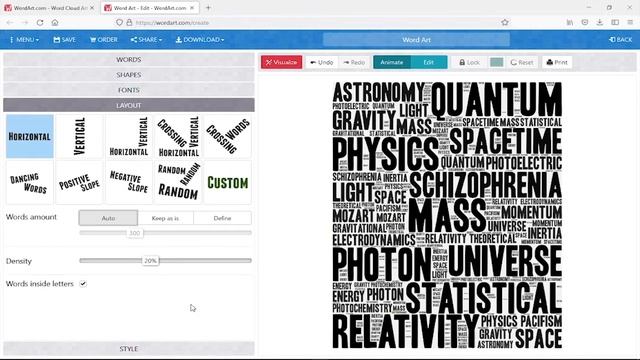Image resolution: width=640 pixels, height=360 pixels.
Task: Switch to Edit mode
Action: click(429, 62)
